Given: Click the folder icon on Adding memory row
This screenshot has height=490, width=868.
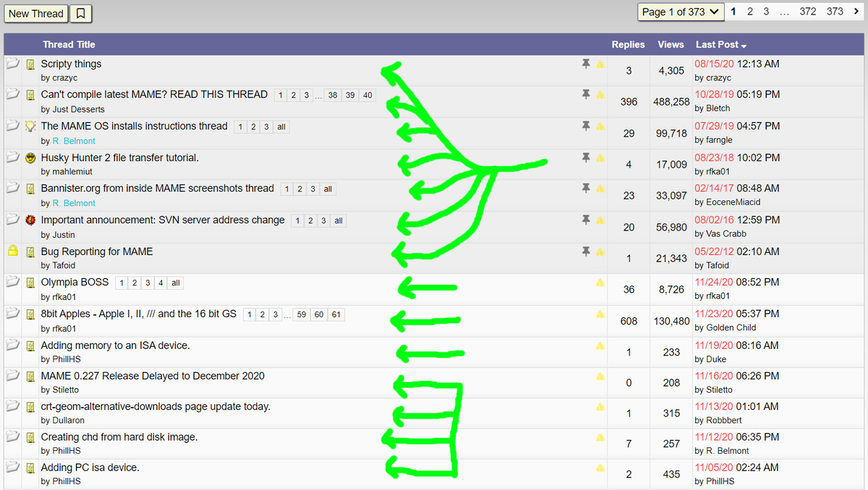Looking at the screenshot, I should click(x=12, y=346).
